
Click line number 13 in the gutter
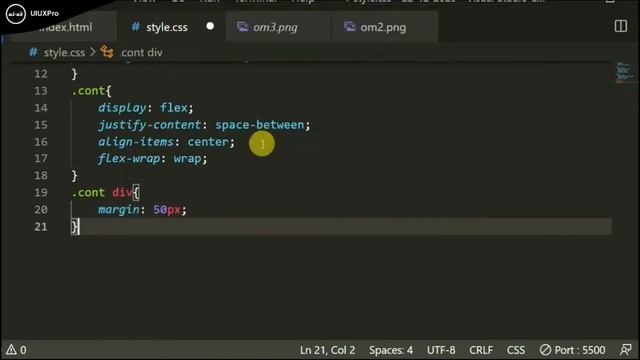point(40,91)
